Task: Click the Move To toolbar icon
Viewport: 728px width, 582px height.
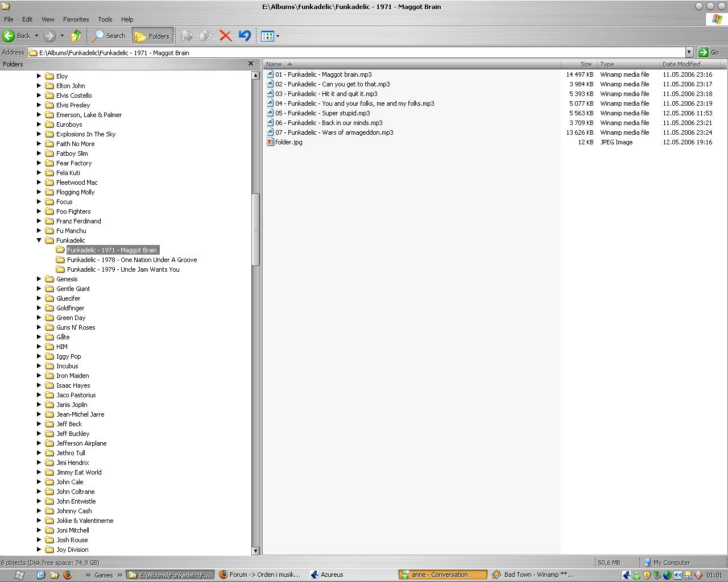Action: [x=187, y=36]
